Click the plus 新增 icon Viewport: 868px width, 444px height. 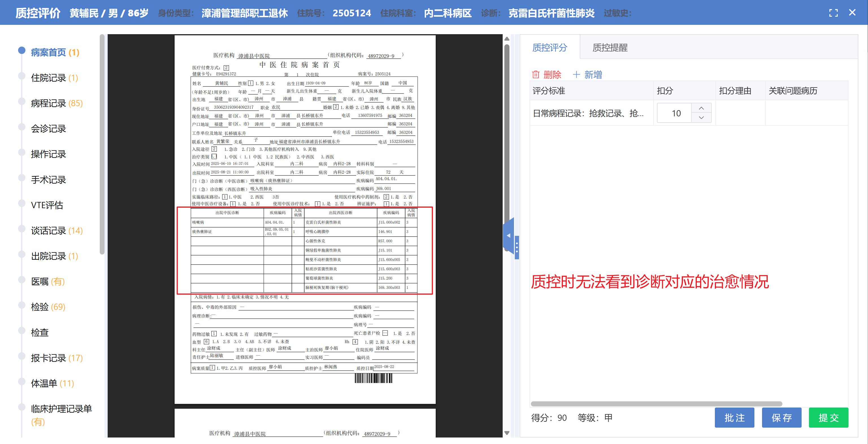click(576, 75)
